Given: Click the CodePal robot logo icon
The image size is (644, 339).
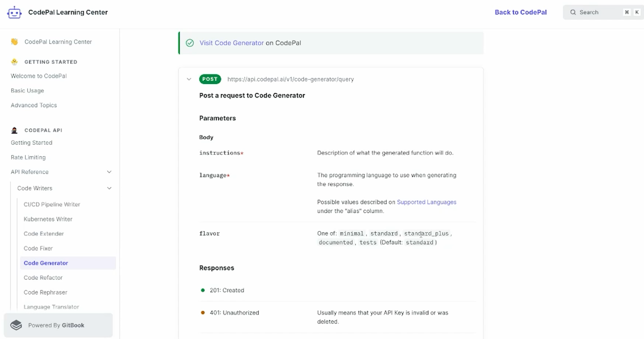Looking at the screenshot, I should tap(14, 12).
